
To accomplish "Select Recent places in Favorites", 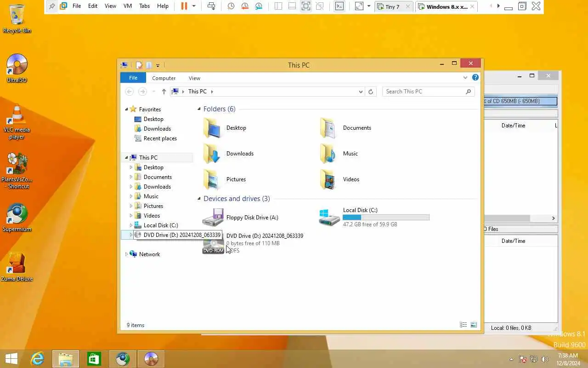I will tap(160, 138).
